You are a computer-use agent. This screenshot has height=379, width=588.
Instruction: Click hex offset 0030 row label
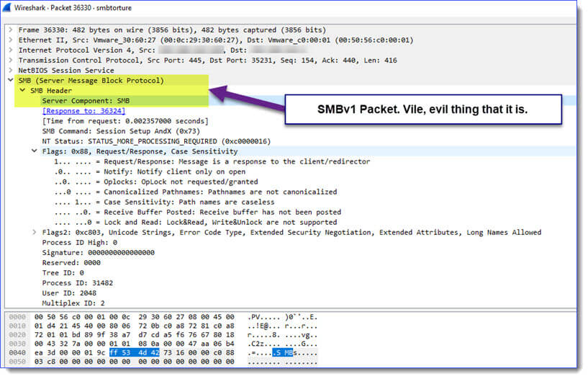(17, 344)
